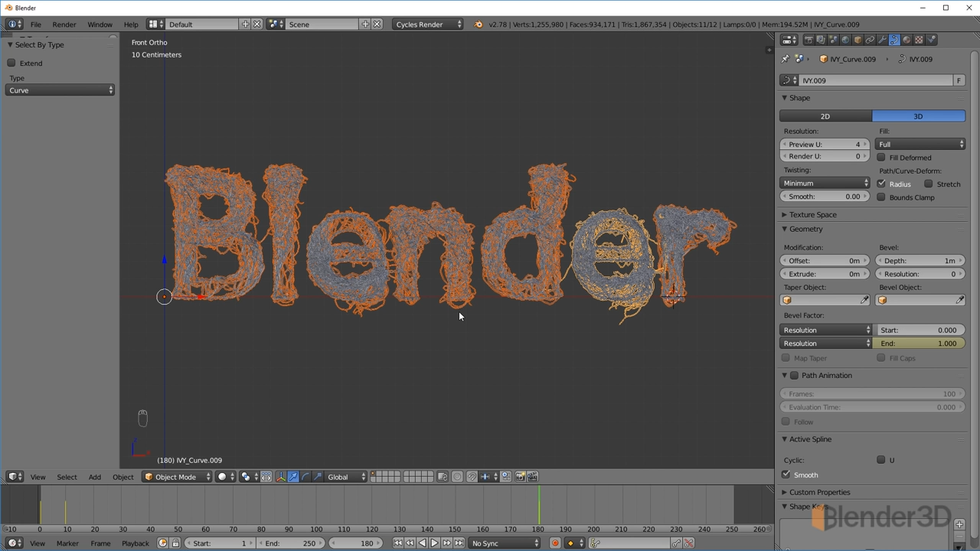Add a new screen layout with plus
The width and height of the screenshot is (980, 551).
tap(245, 24)
